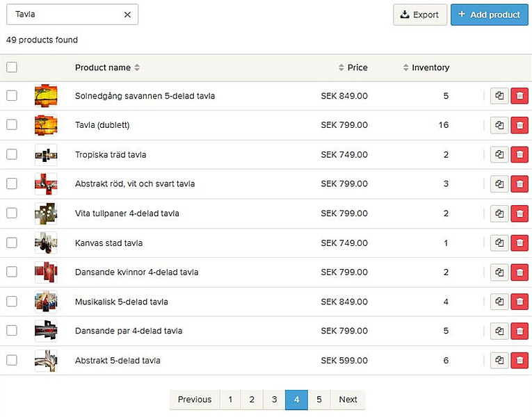Viewport: 532px width, 417px height.
Task: Clear the Tavla search with X icon
Action: click(127, 15)
